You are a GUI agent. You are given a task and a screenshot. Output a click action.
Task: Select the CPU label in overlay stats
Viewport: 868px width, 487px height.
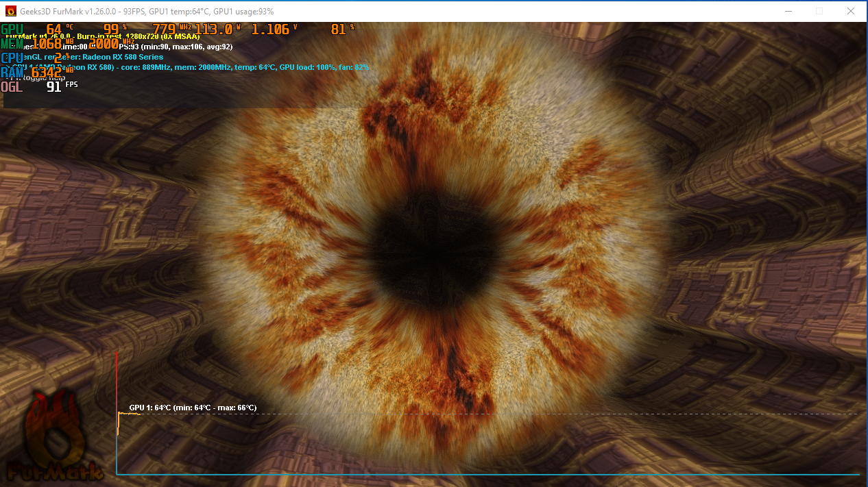pos(11,58)
